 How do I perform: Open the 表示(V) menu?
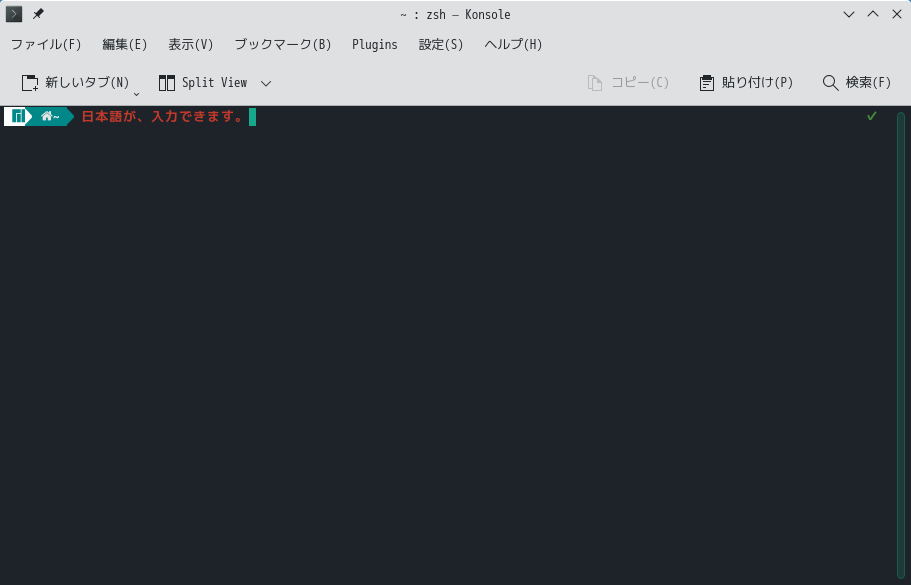tap(191, 45)
